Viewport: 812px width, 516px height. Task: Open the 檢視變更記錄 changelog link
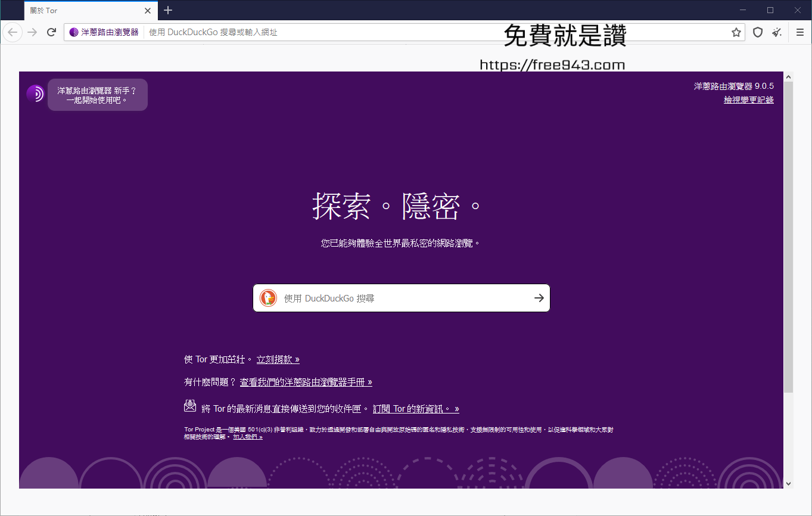pos(749,100)
